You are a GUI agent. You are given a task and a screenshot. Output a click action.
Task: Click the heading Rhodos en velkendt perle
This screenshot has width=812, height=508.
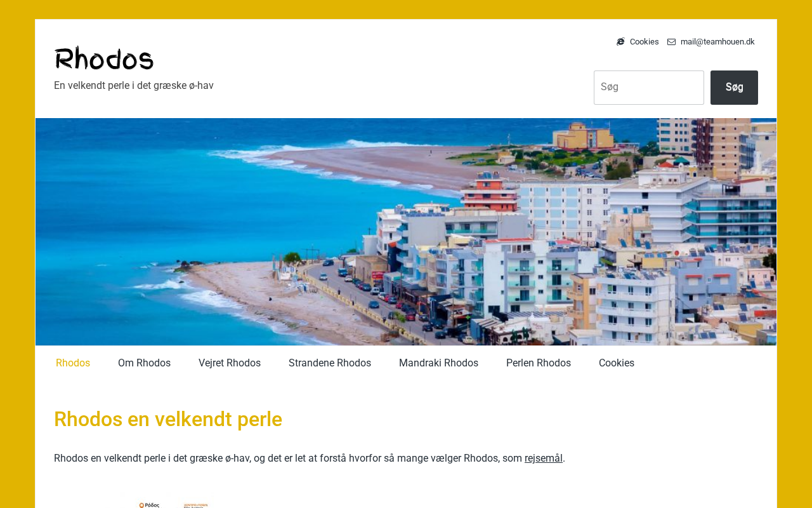[168, 420]
